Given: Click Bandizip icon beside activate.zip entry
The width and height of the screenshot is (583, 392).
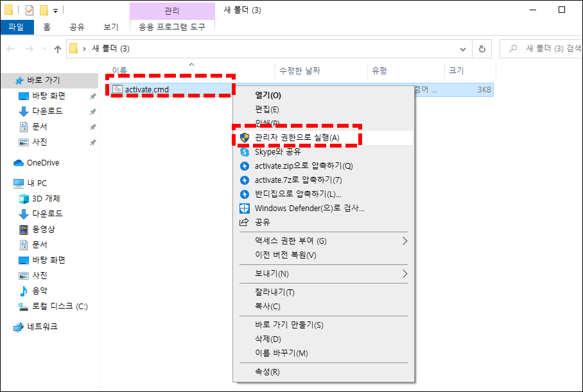Looking at the screenshot, I should [244, 166].
